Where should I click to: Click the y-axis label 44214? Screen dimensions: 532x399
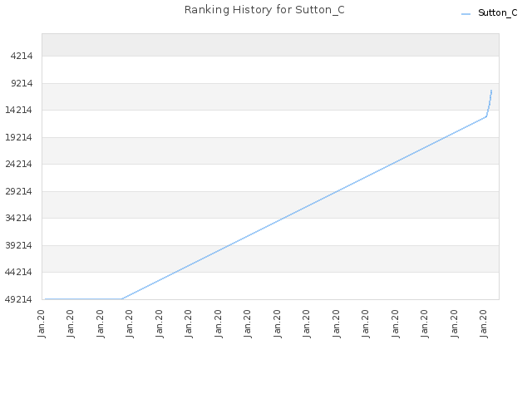(x=18, y=272)
